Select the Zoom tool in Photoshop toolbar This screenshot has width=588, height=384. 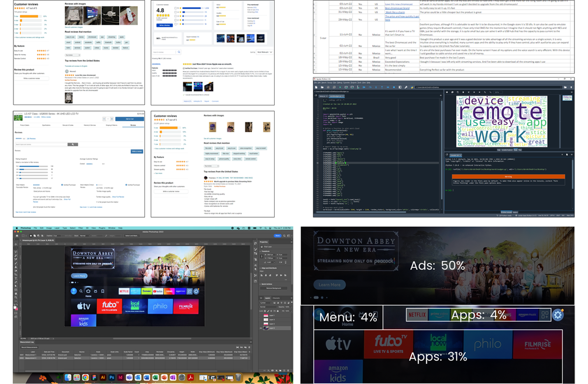click(x=16, y=297)
